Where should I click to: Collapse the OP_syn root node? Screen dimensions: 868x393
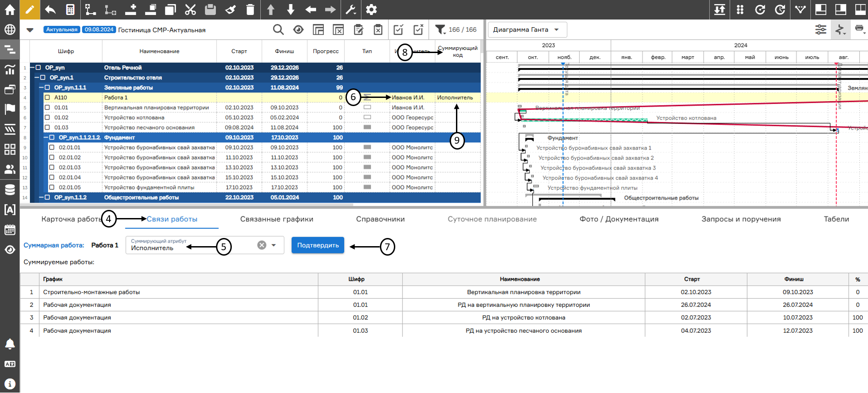pos(32,68)
